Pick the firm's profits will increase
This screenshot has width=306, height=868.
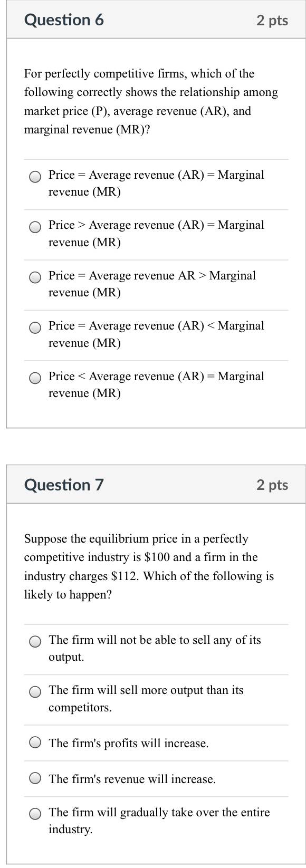pos(35,742)
